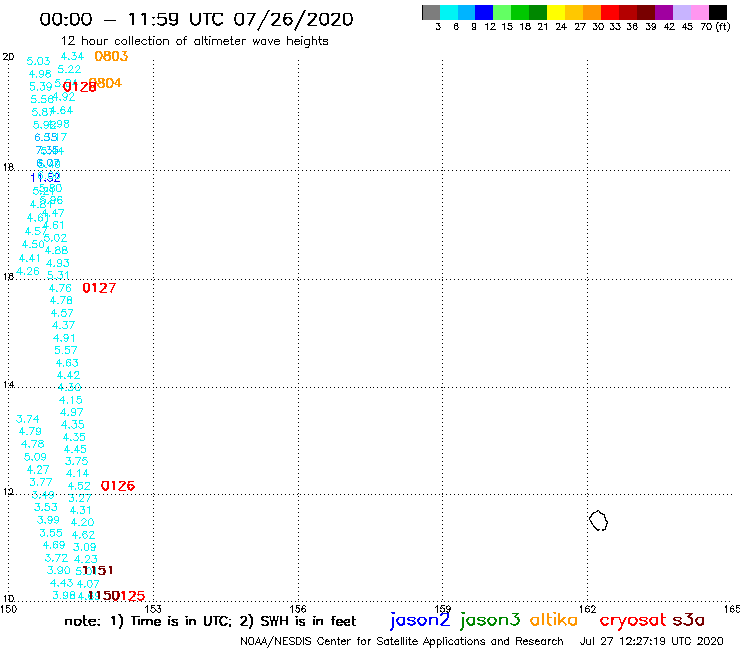Click the wave height value '4.52'
The width and height of the screenshot is (740, 650).
click(79, 486)
